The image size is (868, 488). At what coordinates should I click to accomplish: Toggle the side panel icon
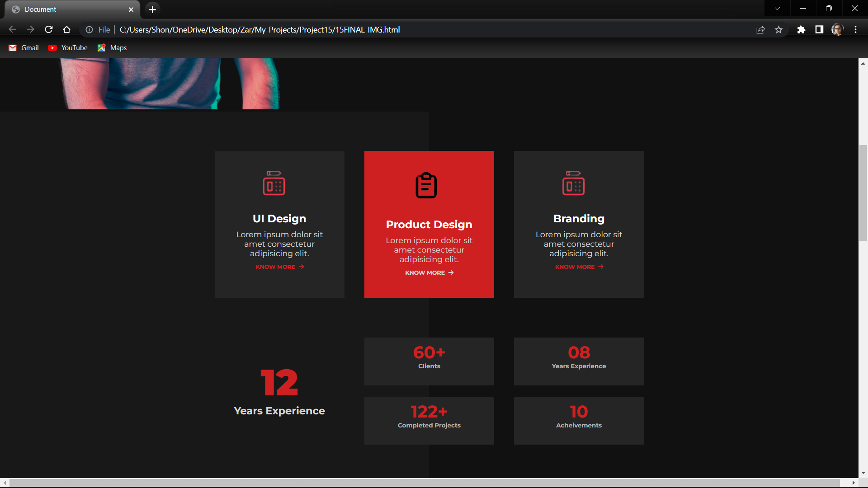coord(819,29)
